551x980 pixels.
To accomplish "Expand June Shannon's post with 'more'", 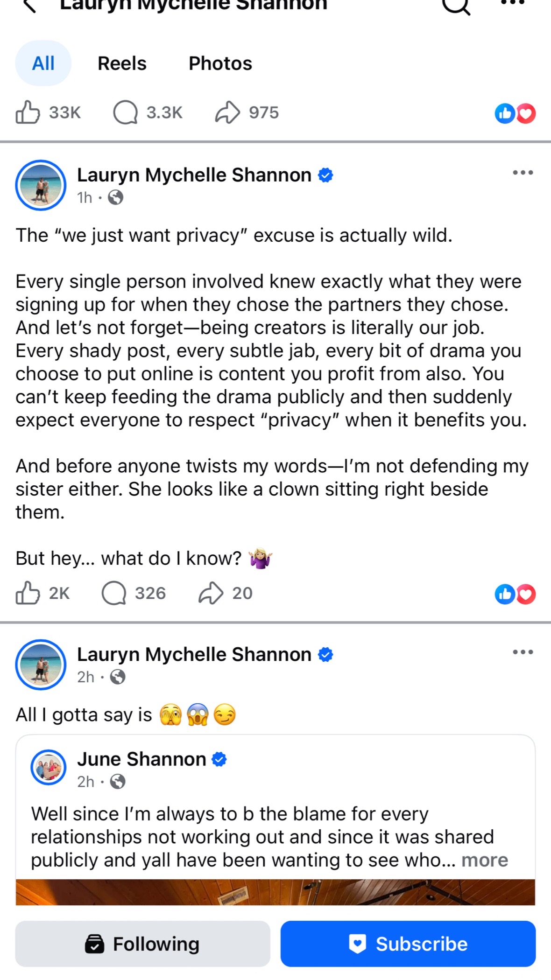I will pyautogui.click(x=485, y=860).
